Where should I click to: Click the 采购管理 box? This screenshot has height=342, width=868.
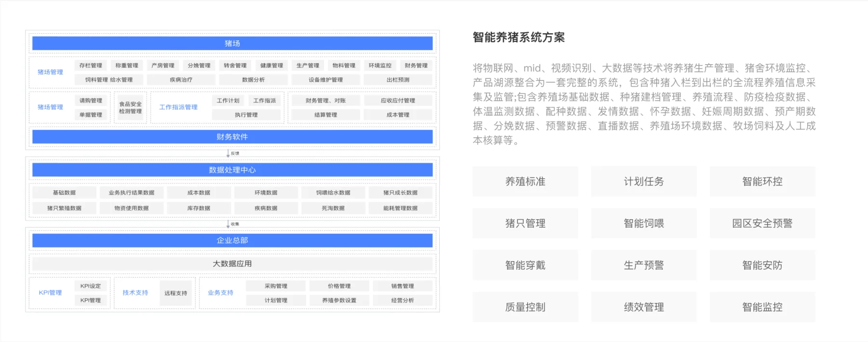[x=276, y=286]
